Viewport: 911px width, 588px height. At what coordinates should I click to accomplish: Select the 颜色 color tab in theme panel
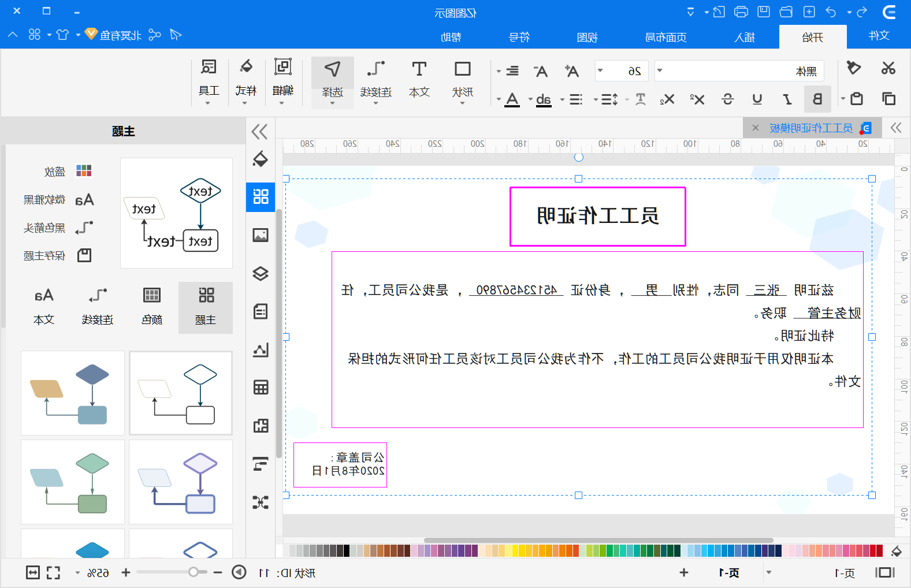[152, 307]
